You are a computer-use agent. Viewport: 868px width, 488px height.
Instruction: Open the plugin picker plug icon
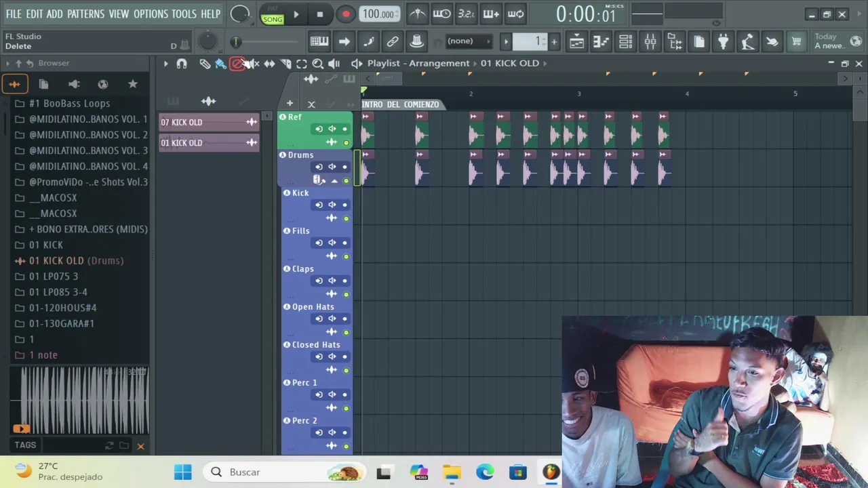coord(723,42)
